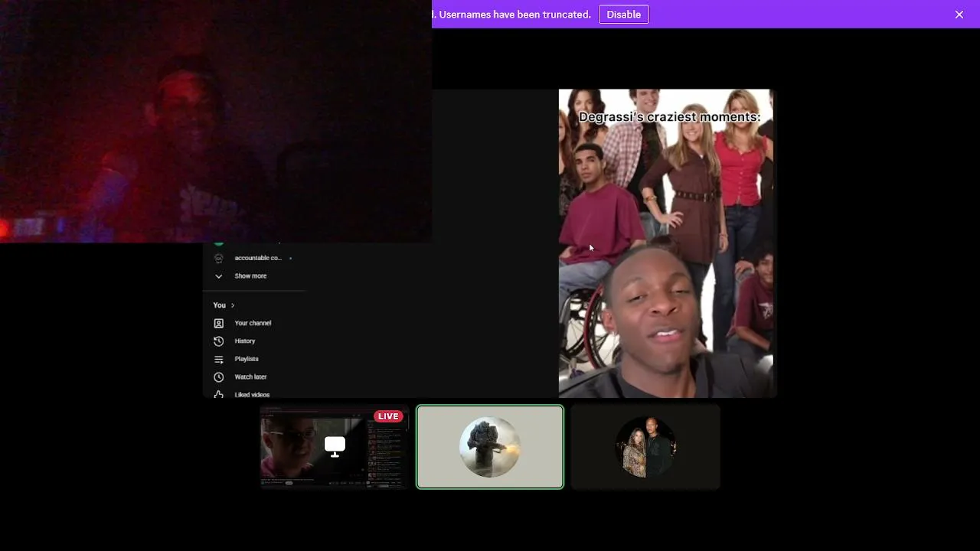Screen dimensions: 980x551
Task: Click the "Degrassi's craziest moments:" caption
Action: [669, 117]
